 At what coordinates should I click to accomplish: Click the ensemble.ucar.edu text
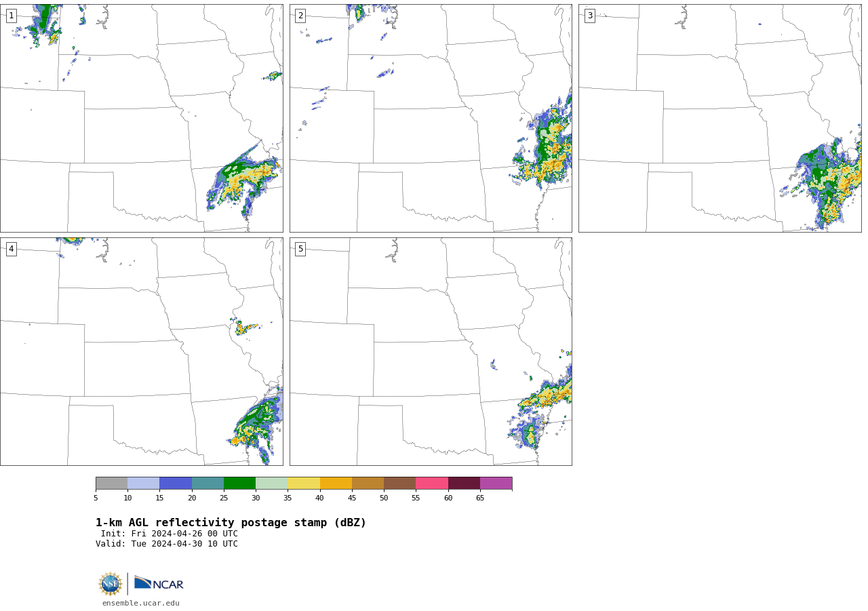pos(141,603)
